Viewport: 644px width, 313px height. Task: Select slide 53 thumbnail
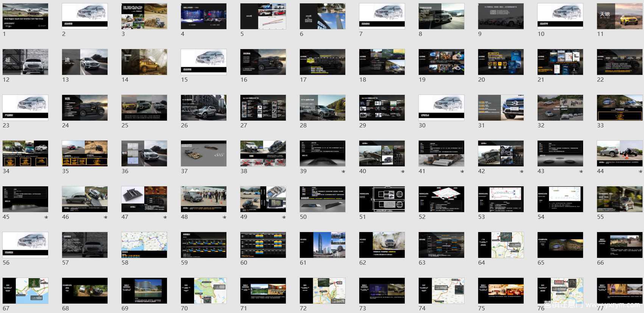tap(501, 199)
